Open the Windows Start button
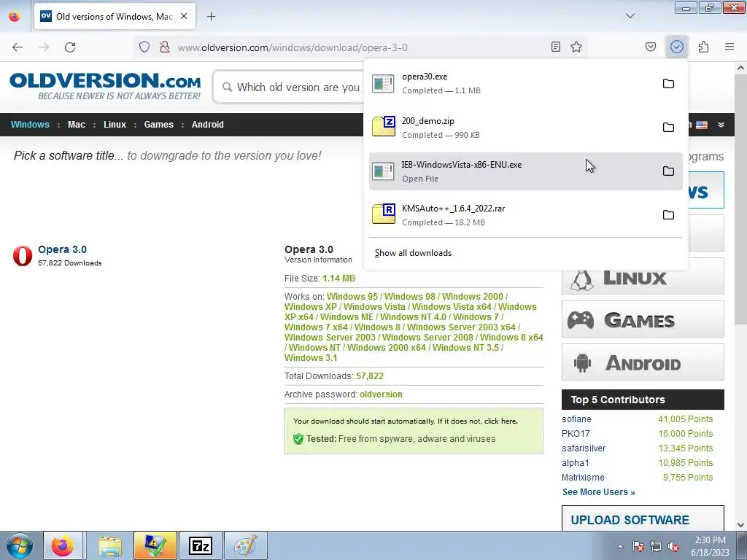 coord(20,545)
